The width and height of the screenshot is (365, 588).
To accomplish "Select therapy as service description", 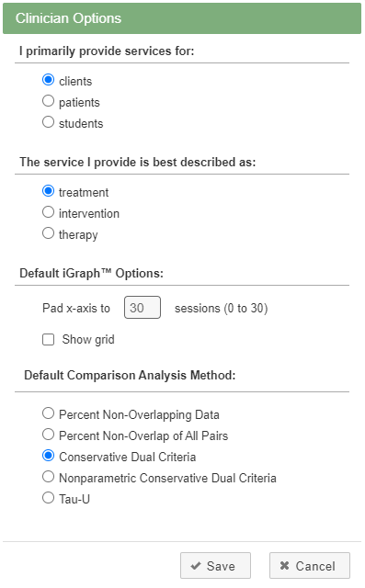I will pyautogui.click(x=48, y=233).
